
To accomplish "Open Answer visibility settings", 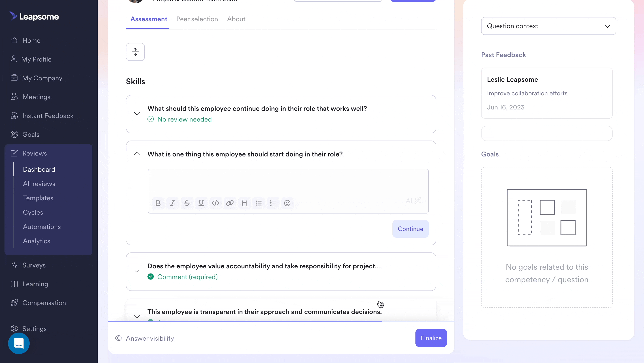I will (145, 338).
